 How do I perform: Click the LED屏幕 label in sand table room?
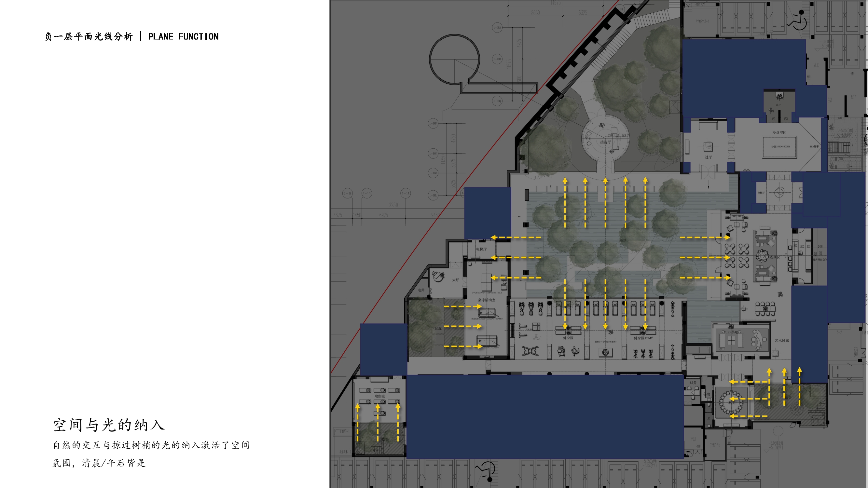[x=814, y=146]
